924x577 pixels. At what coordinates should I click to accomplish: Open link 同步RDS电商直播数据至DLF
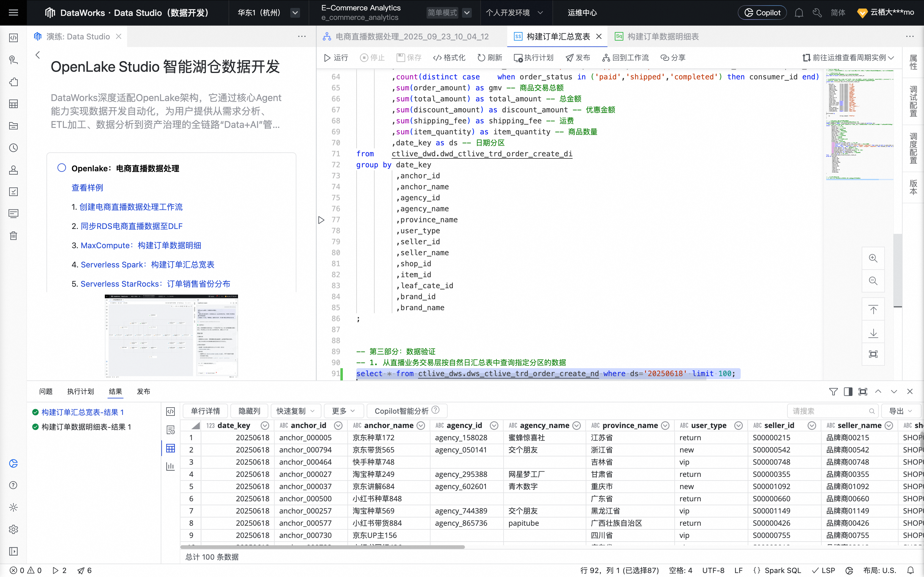coord(131,226)
